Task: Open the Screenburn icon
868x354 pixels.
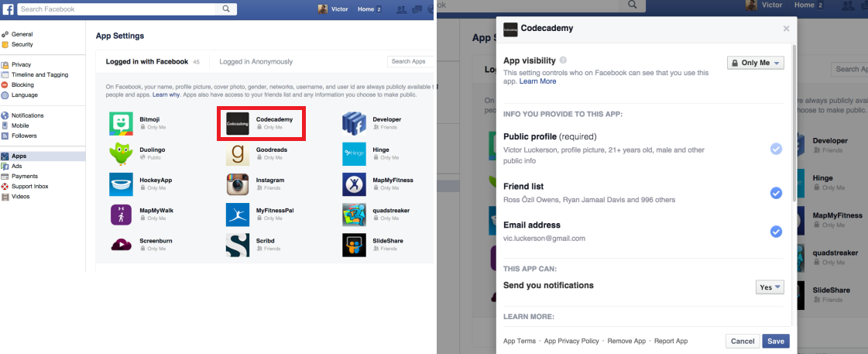Action: click(x=121, y=245)
